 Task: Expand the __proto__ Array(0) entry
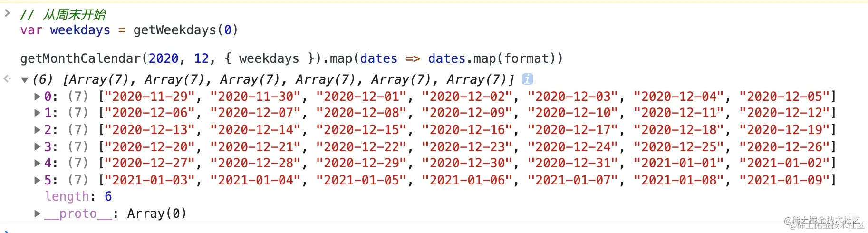[x=37, y=214]
